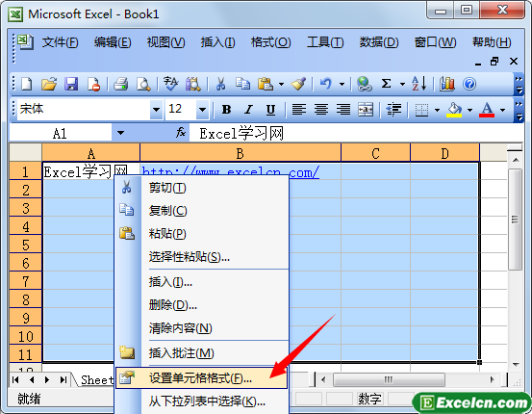Toggle bold formatting

click(226, 110)
